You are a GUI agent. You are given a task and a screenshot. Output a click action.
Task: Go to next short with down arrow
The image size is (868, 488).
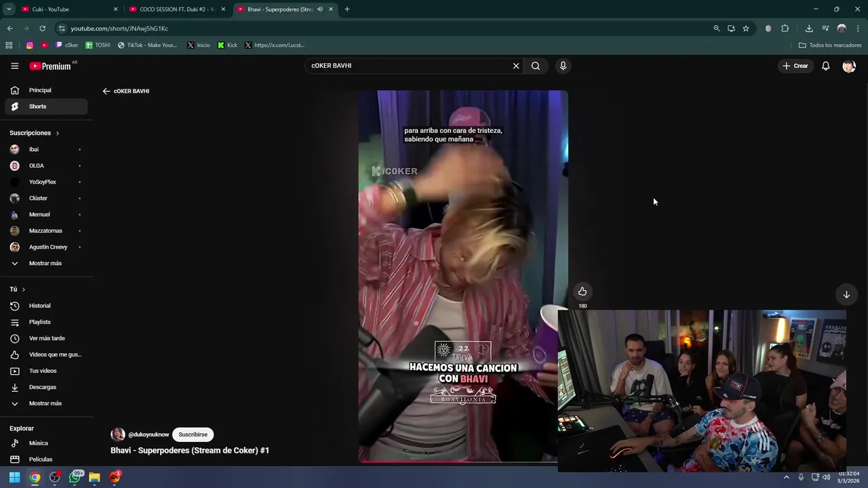pyautogui.click(x=846, y=294)
